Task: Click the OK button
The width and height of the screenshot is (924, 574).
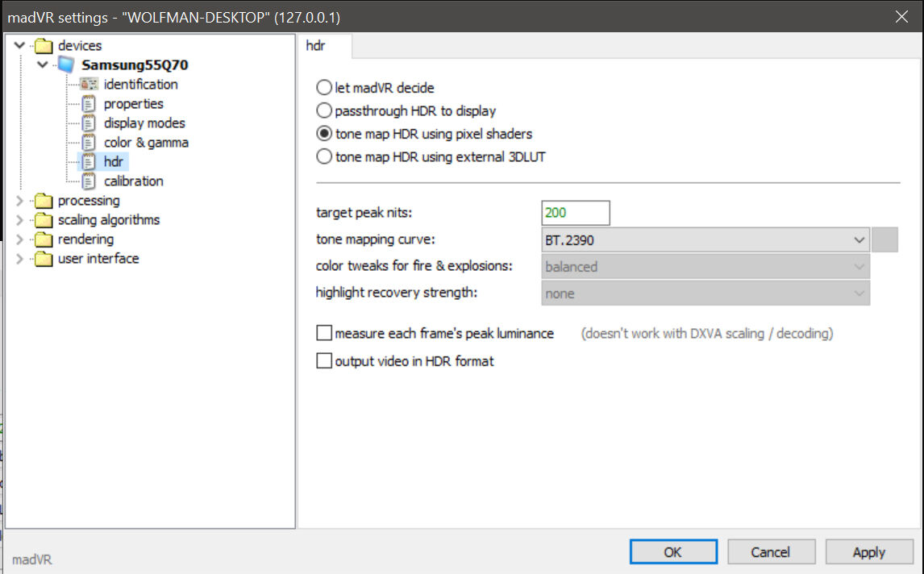Action: (673, 551)
